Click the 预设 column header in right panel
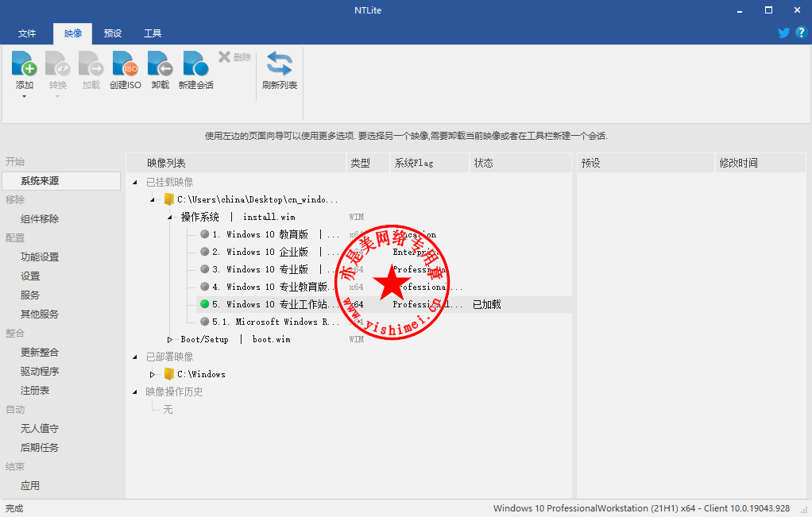Screen dimensions: 812x517 pyautogui.click(x=645, y=163)
